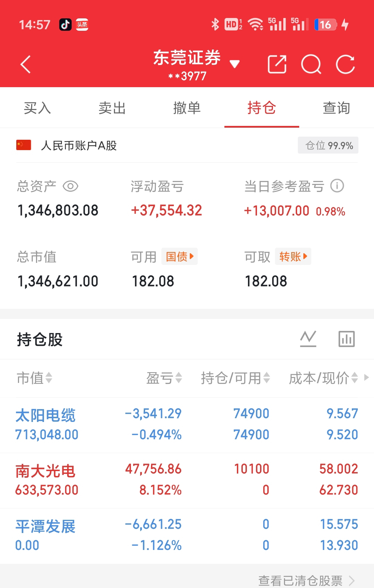Image resolution: width=374 pixels, height=588 pixels.
Task: Expand the 东莞证券 account dropdown arrow
Action: [x=235, y=64]
